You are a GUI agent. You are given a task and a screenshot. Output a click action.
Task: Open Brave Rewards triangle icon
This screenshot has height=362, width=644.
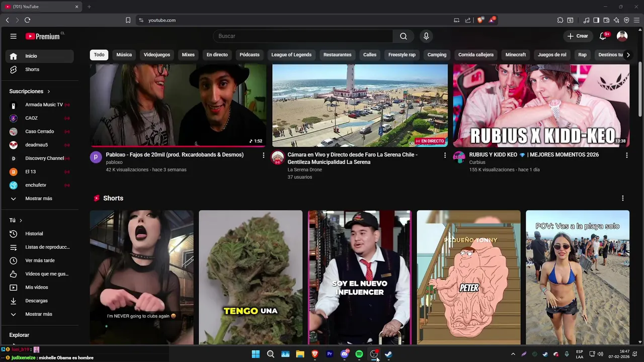point(492,20)
